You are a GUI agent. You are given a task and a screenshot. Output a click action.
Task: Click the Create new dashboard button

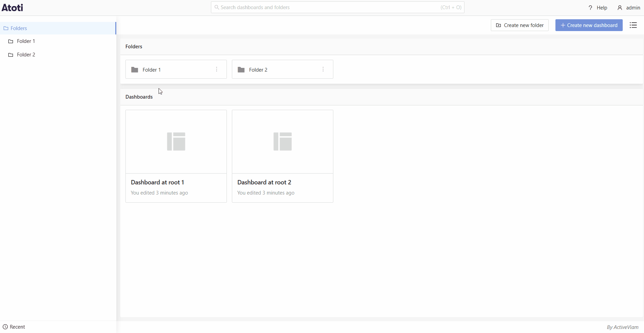589,25
